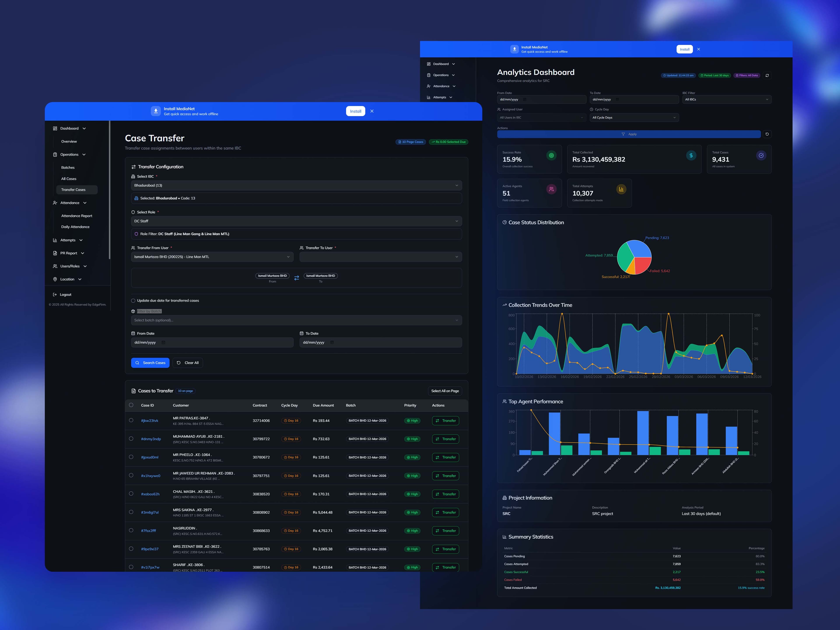Click From Date field in Analytics Dashboard

(x=542, y=99)
